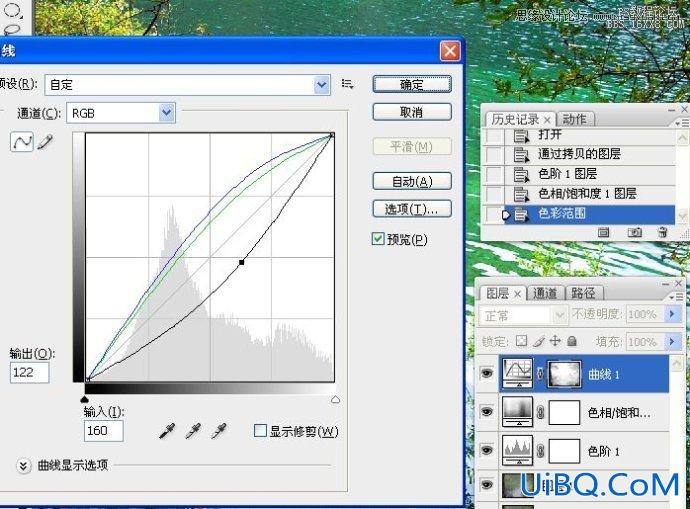Switch to the 路径 tab

pyautogui.click(x=584, y=293)
